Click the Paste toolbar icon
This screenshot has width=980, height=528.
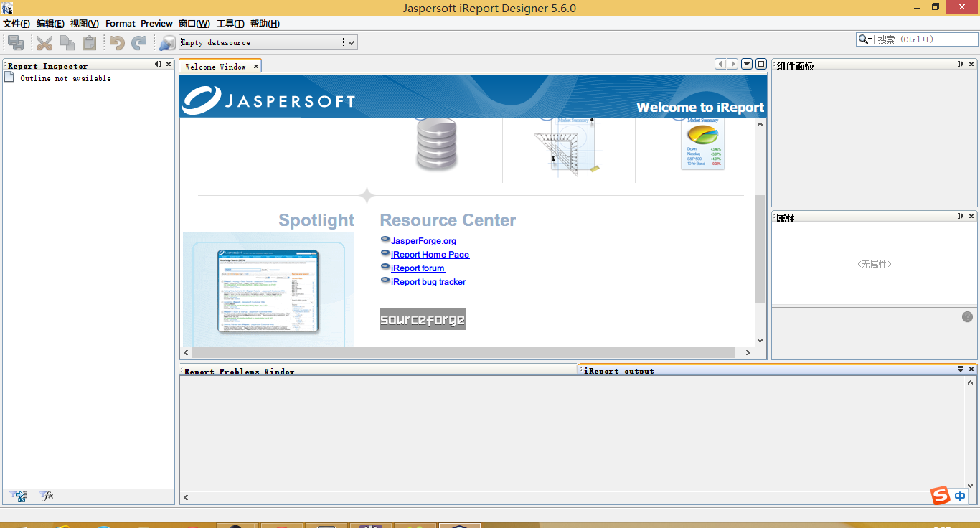point(88,43)
